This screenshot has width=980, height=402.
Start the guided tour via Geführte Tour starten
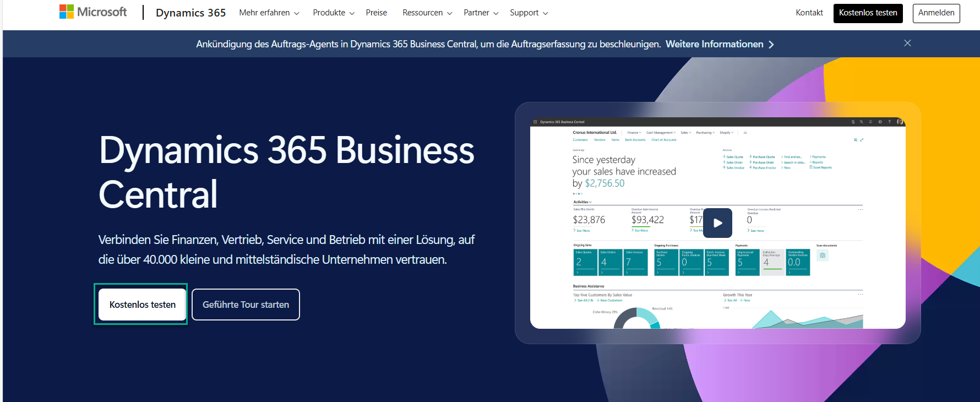(x=246, y=305)
